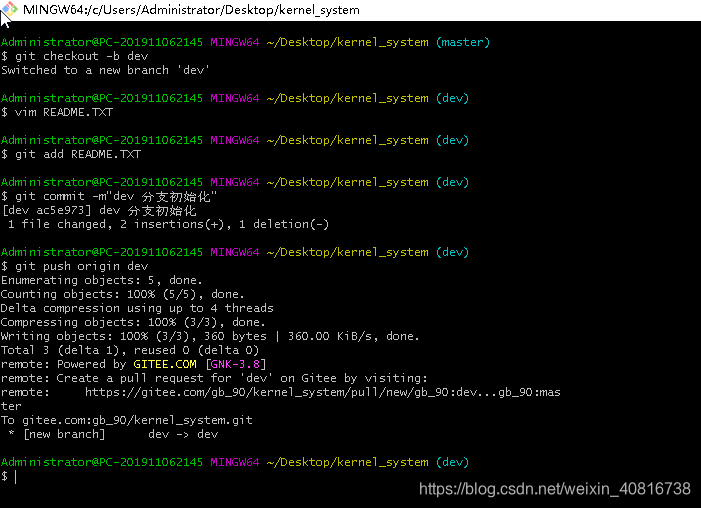Image resolution: width=701 pixels, height=508 pixels.
Task: Click the gitee.com pull request URL
Action: (322, 392)
